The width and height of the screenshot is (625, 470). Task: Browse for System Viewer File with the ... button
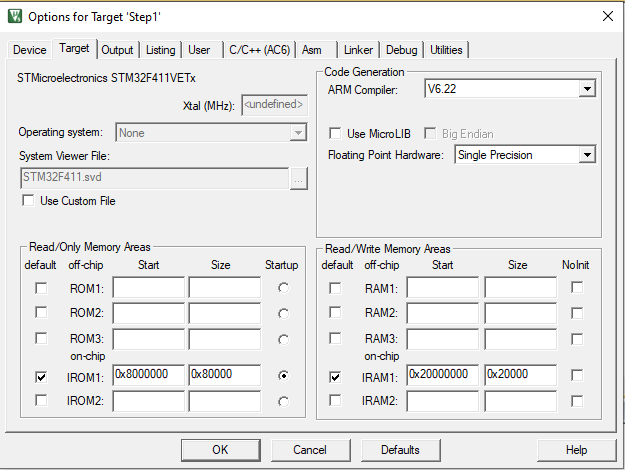pyautogui.click(x=298, y=179)
